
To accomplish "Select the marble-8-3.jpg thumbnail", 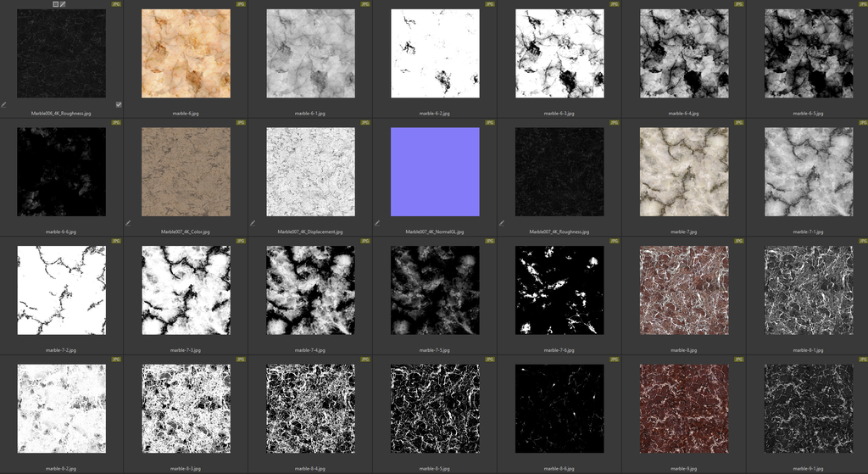I will (186, 409).
